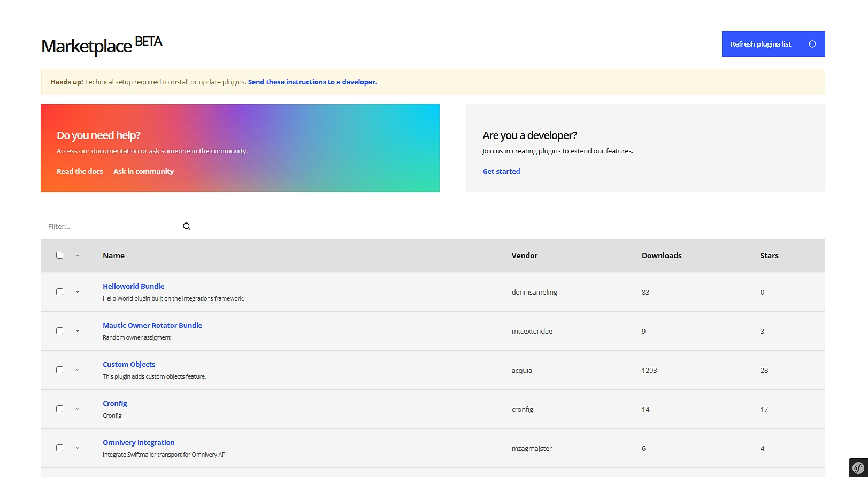Open the Read the docs link
This screenshot has height=477, width=868.
pos(80,171)
